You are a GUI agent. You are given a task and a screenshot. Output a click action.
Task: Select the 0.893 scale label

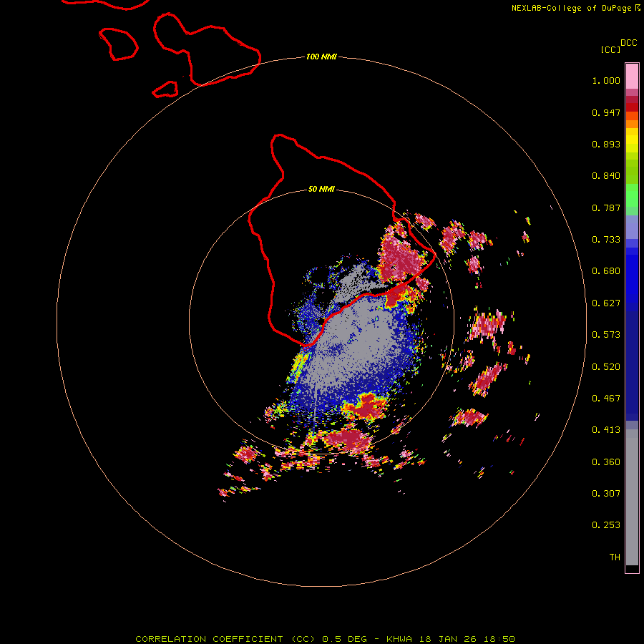point(606,144)
